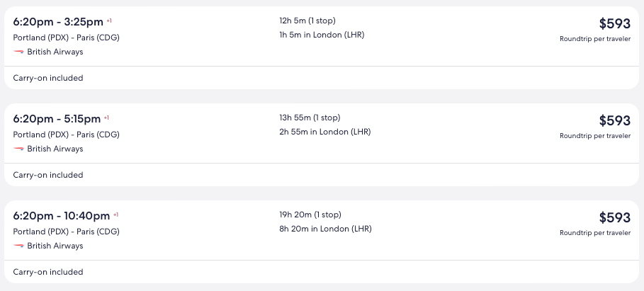Click the $593 price on the 13h 55m flight
The width and height of the screenshot is (644, 291).
[614, 120]
